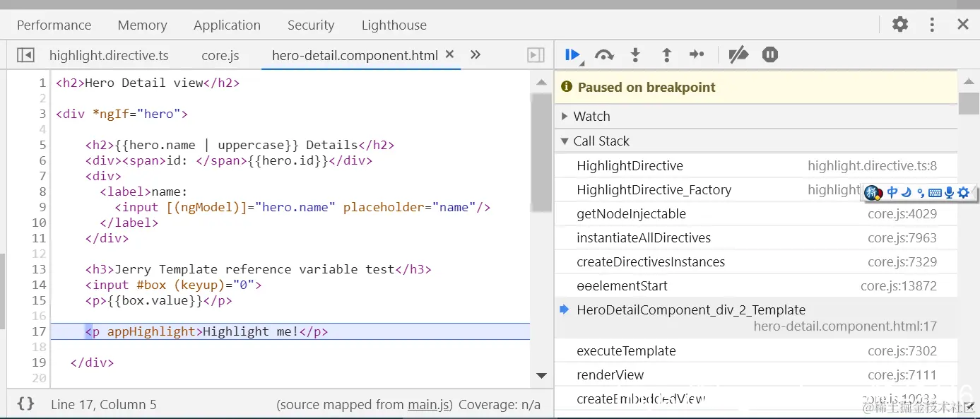The width and height of the screenshot is (980, 419).
Task: Step out of current function
Action: point(666,55)
